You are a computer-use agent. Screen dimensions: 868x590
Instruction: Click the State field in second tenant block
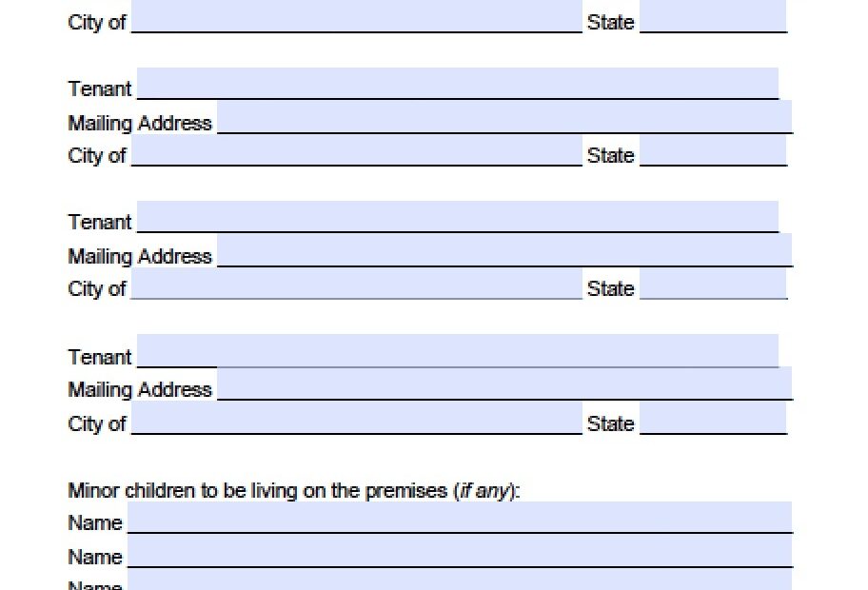click(714, 283)
